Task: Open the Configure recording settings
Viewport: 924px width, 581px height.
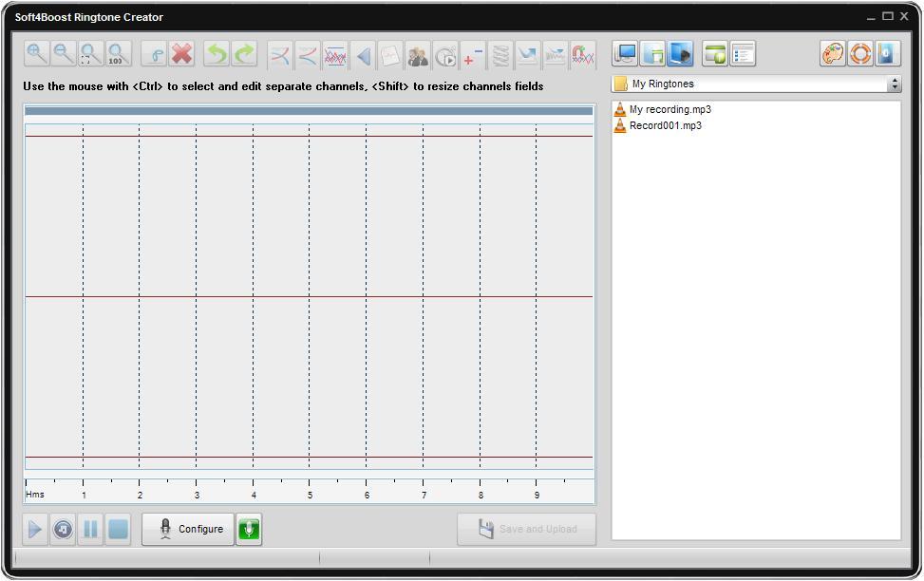Action: coord(188,529)
